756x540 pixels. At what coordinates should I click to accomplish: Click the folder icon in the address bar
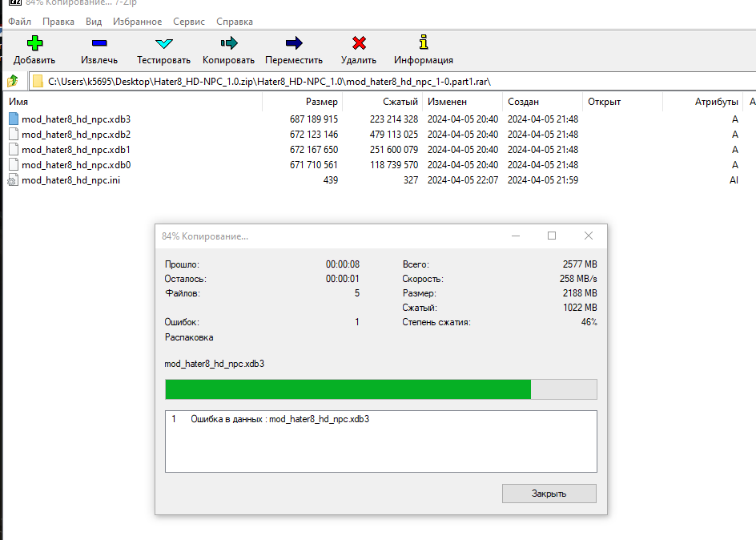coord(36,80)
